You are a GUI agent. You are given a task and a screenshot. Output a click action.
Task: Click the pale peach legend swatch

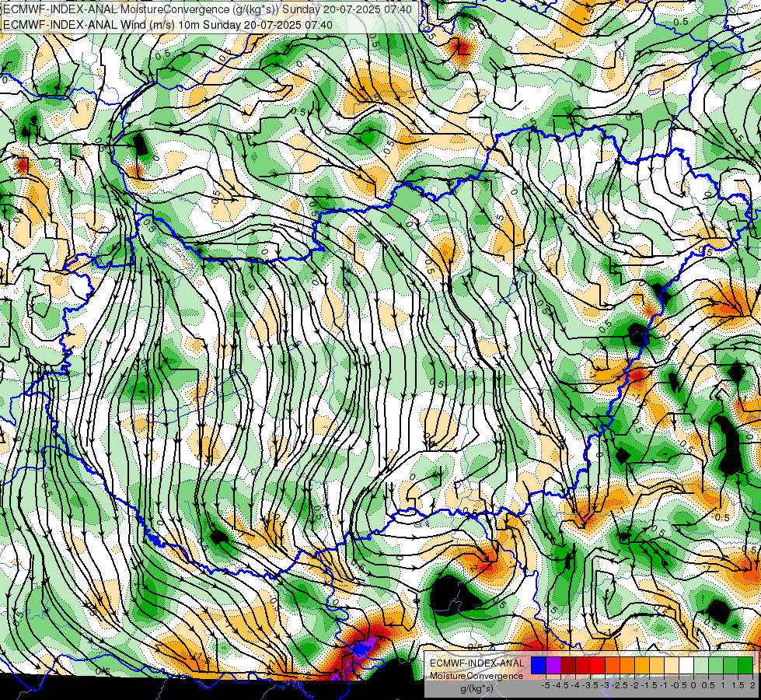click(672, 666)
